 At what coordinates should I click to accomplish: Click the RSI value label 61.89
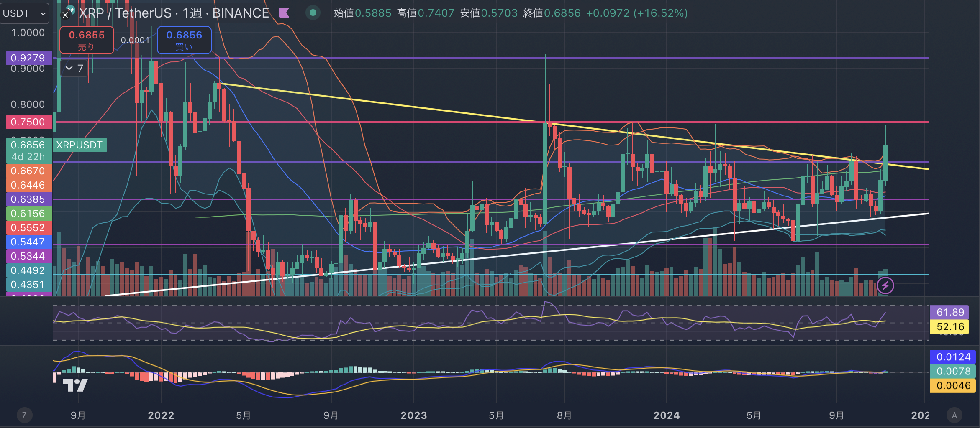(949, 312)
